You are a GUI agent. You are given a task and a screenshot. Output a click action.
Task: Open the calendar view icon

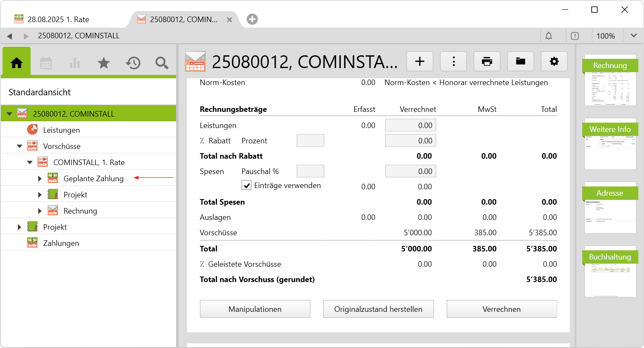coord(46,63)
